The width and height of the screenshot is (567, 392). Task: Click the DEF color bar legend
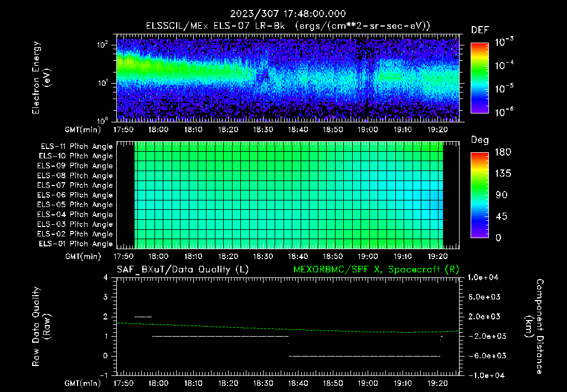[x=480, y=78]
